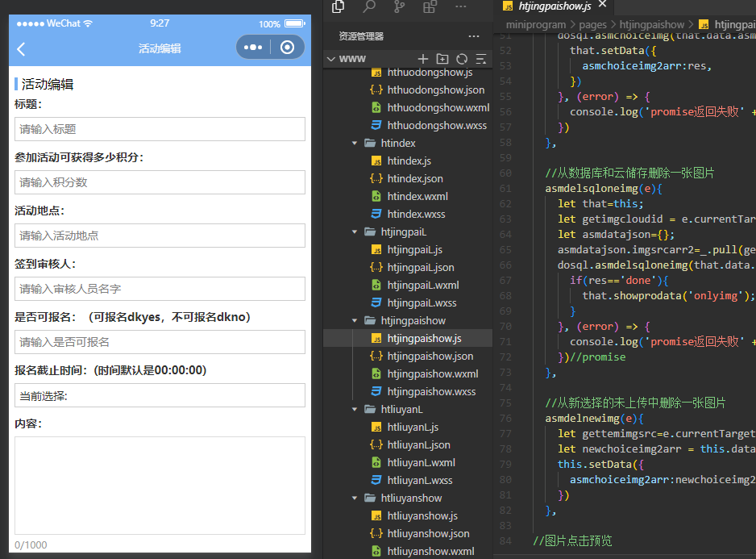The width and height of the screenshot is (756, 559).
Task: Click inside the 内容 content textarea
Action: click(160, 486)
